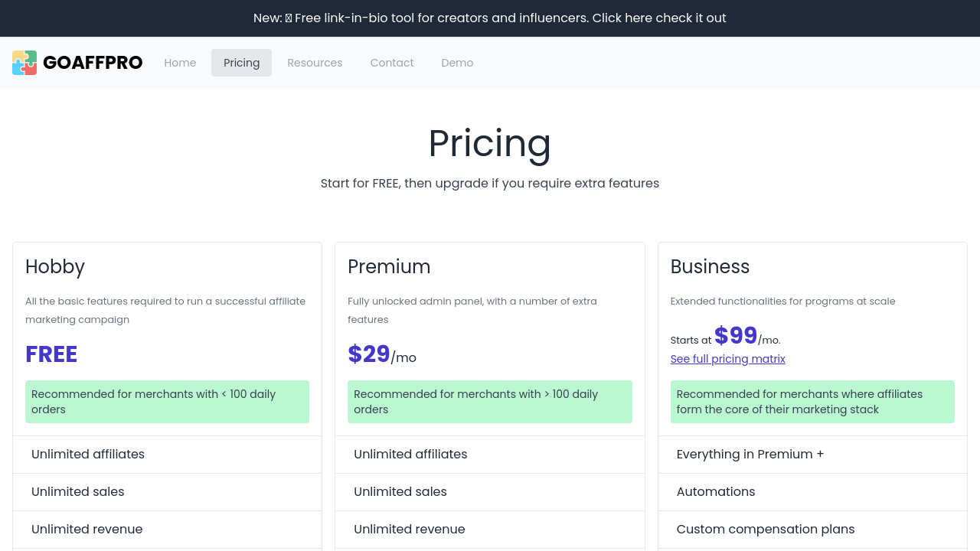Click the '< 100 daily orders' recommendation box

[167, 402]
